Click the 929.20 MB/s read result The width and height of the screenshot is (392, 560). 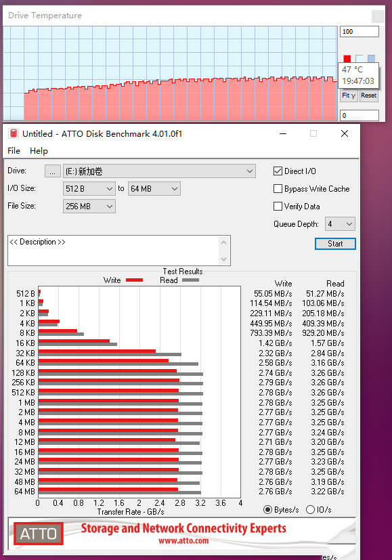coord(323,333)
